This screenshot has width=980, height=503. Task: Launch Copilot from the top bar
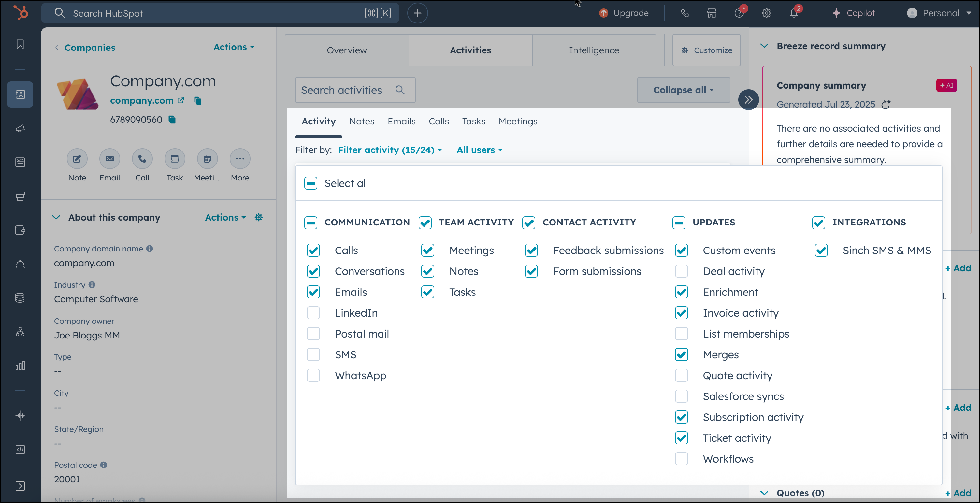click(x=854, y=13)
